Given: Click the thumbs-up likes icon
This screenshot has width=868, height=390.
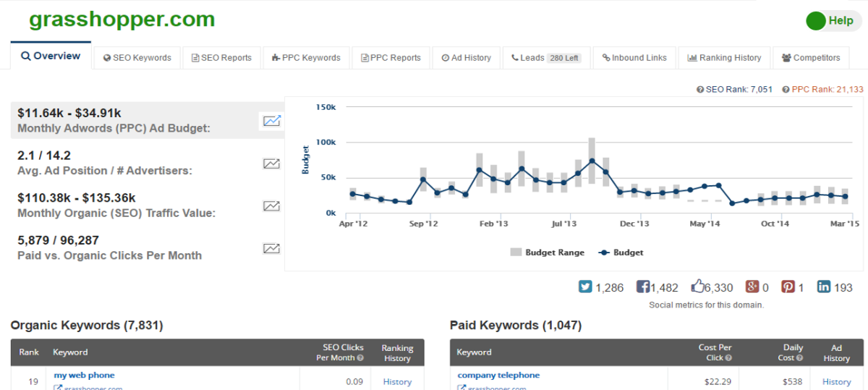Looking at the screenshot, I should pos(697,287).
